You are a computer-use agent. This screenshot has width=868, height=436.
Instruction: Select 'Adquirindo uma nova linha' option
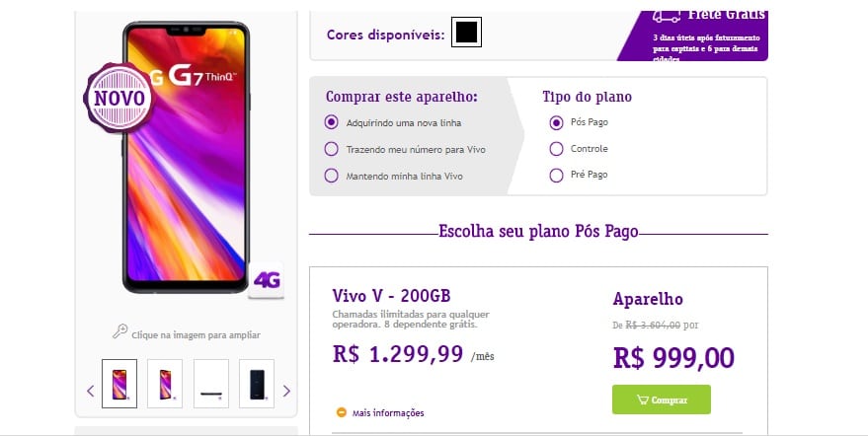pyautogui.click(x=331, y=122)
